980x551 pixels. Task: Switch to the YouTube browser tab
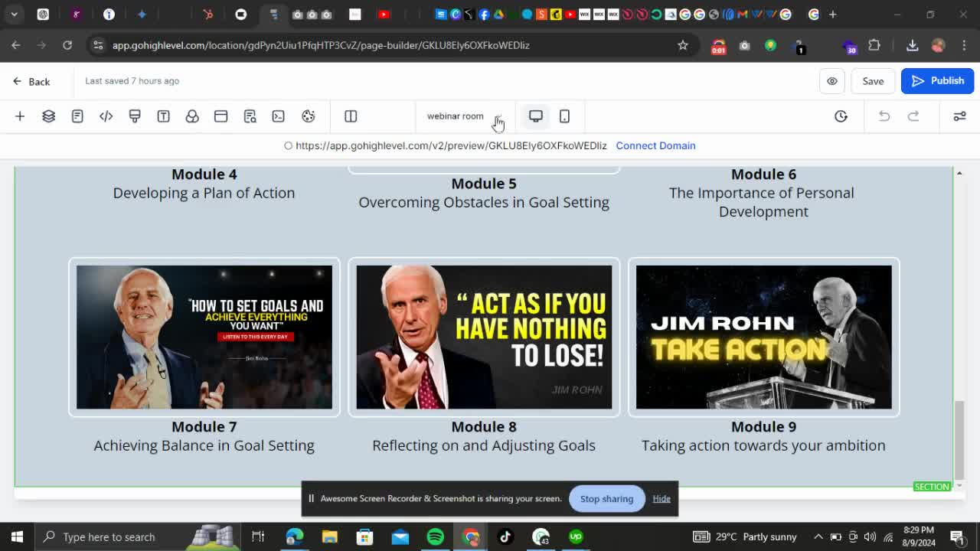[x=384, y=14]
